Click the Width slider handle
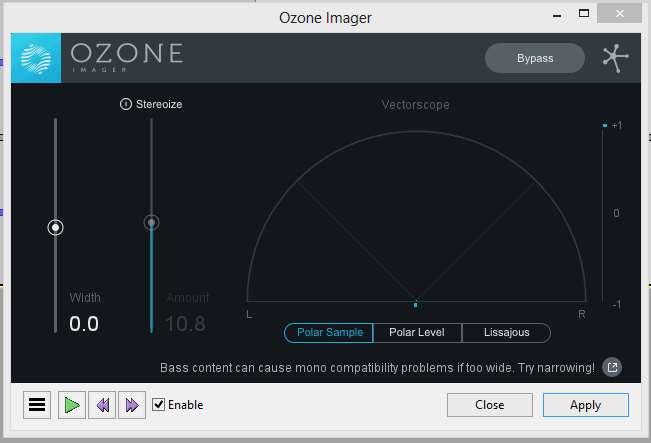This screenshot has height=443, width=651. click(56, 228)
